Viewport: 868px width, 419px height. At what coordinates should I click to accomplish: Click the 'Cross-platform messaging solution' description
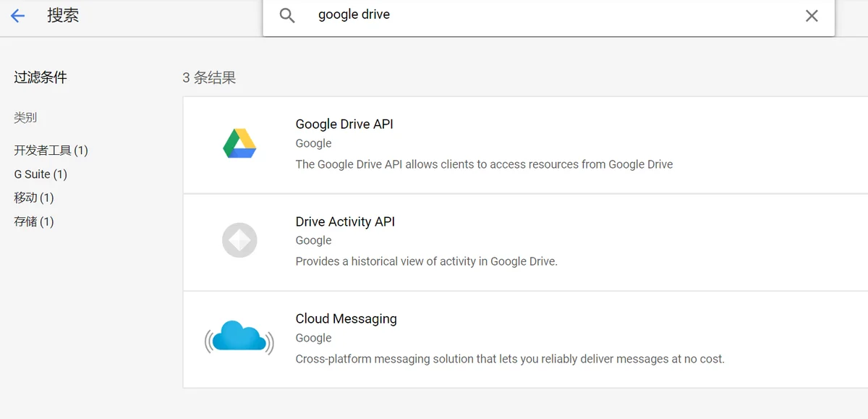point(510,359)
